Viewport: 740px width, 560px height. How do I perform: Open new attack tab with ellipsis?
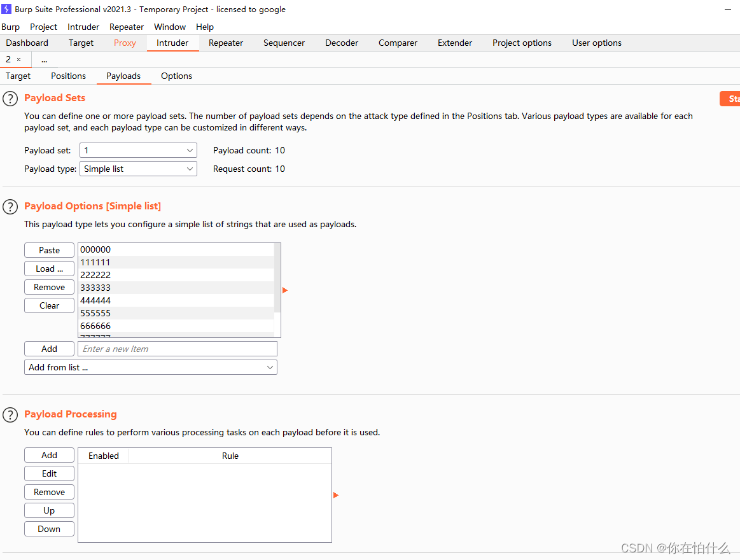[x=44, y=60]
